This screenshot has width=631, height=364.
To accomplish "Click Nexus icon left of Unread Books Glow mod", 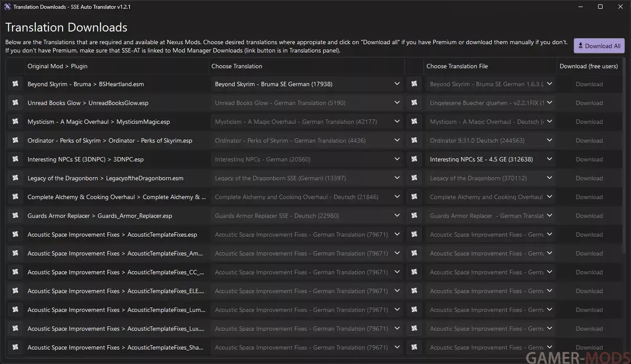I will point(15,103).
